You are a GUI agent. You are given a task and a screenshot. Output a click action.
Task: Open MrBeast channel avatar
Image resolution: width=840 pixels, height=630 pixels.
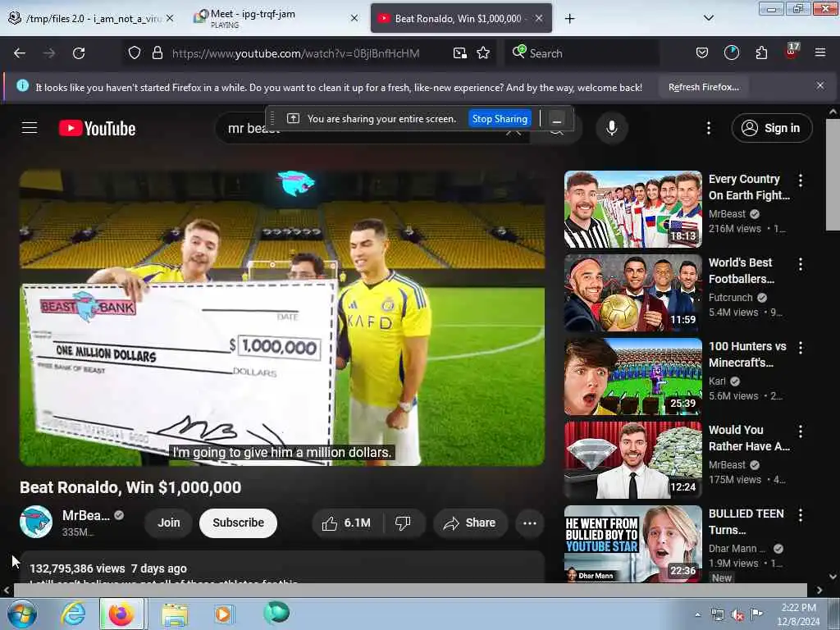tap(36, 522)
